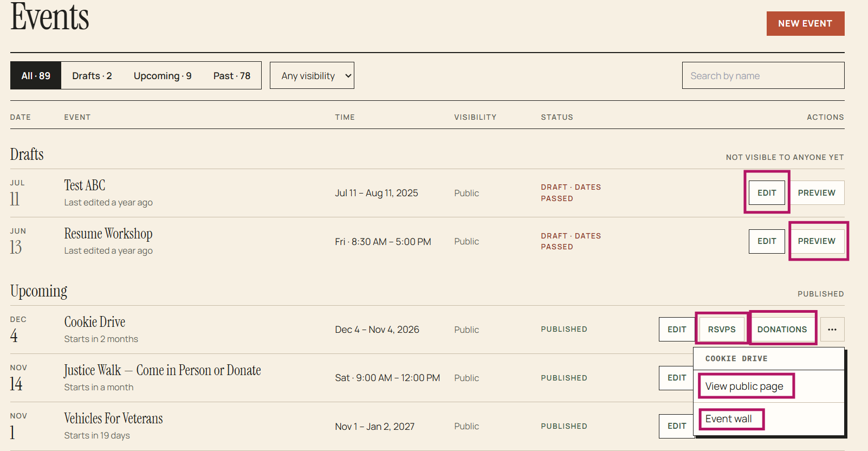Click the Time column header
The width and height of the screenshot is (868, 451).
(345, 117)
